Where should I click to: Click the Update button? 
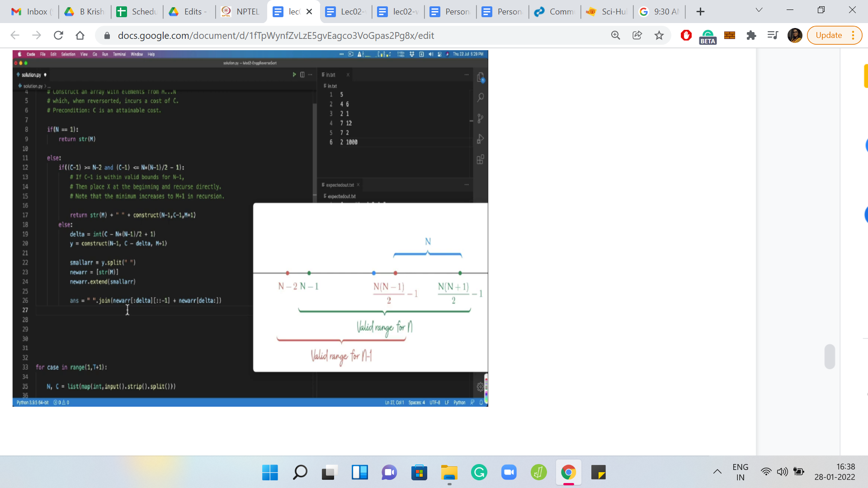(x=828, y=35)
